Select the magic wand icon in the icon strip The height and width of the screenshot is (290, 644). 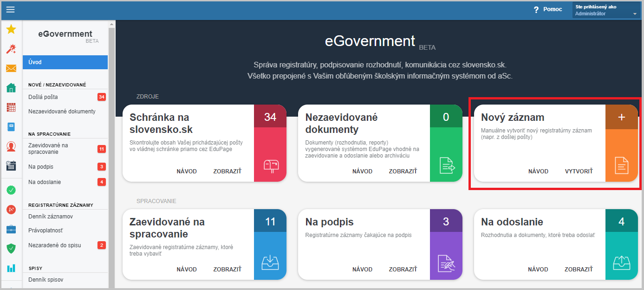coord(11,49)
